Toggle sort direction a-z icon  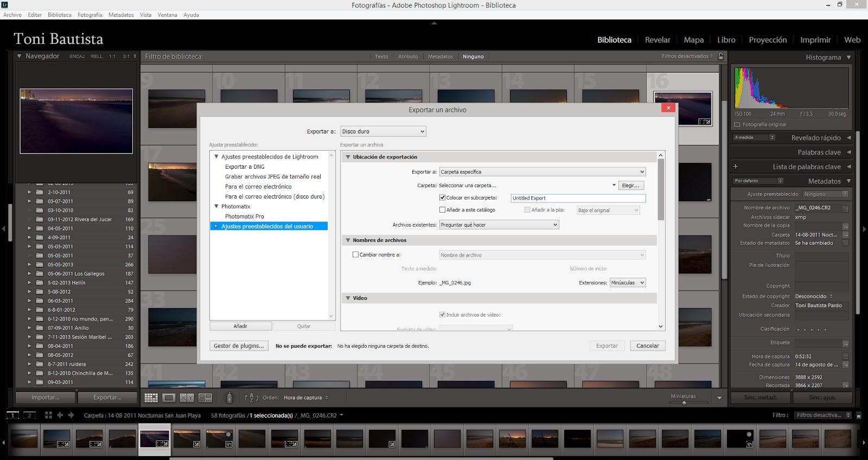251,398
